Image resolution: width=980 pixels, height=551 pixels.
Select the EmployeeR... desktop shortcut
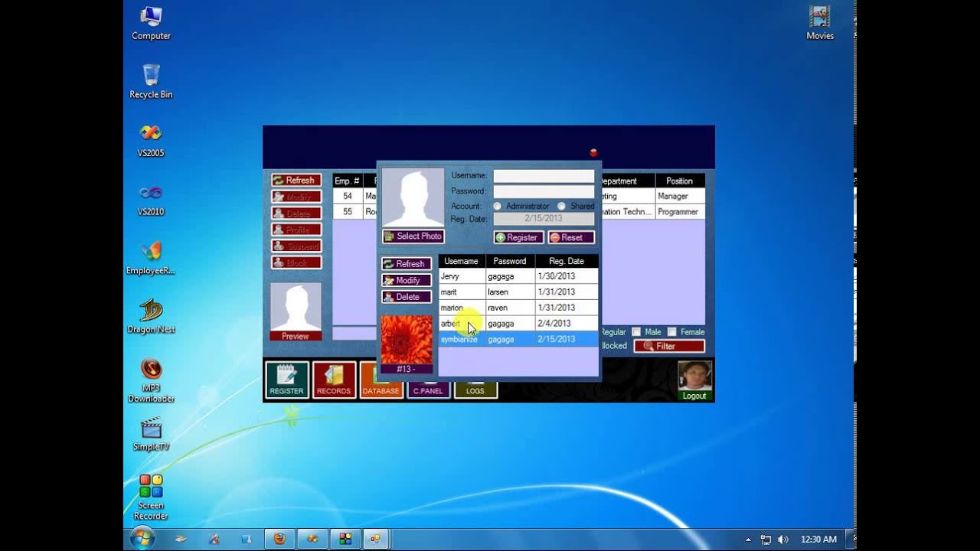[151, 258]
